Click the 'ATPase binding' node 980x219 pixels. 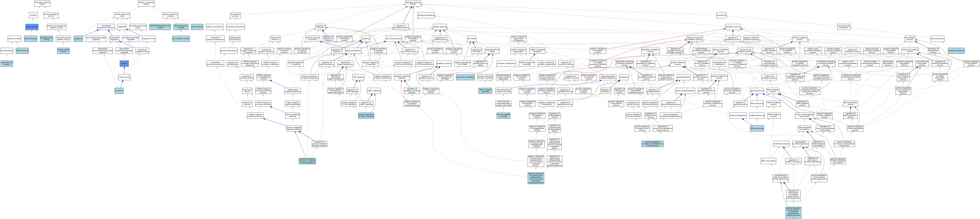(x=22, y=51)
